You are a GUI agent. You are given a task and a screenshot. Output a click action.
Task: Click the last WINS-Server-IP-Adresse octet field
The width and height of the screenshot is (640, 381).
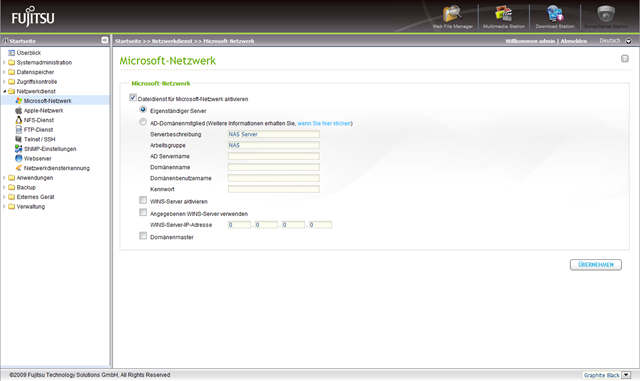pos(320,225)
